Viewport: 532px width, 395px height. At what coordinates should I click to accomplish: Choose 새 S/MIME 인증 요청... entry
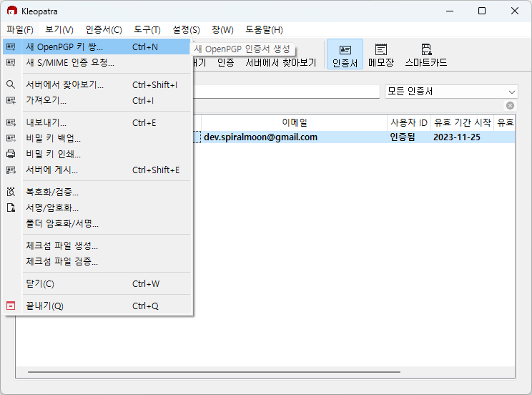[97, 62]
